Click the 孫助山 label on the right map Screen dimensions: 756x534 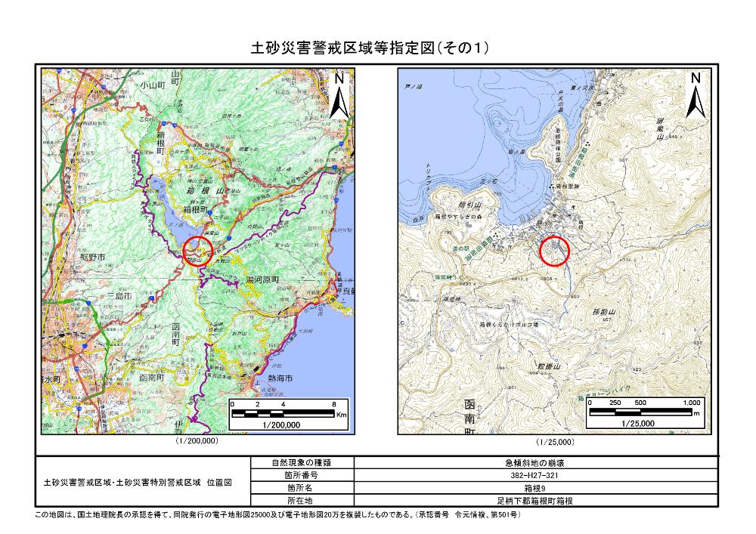click(x=604, y=310)
